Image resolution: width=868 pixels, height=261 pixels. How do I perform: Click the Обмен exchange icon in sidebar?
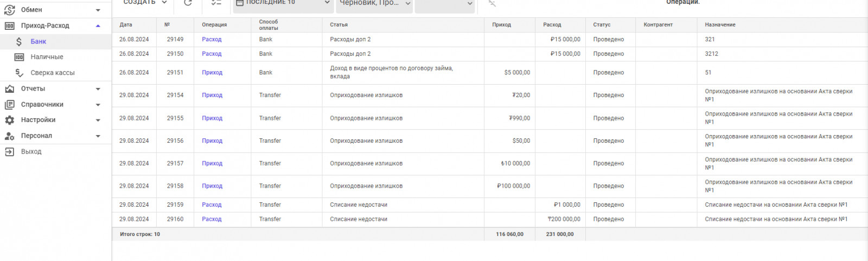(x=10, y=10)
